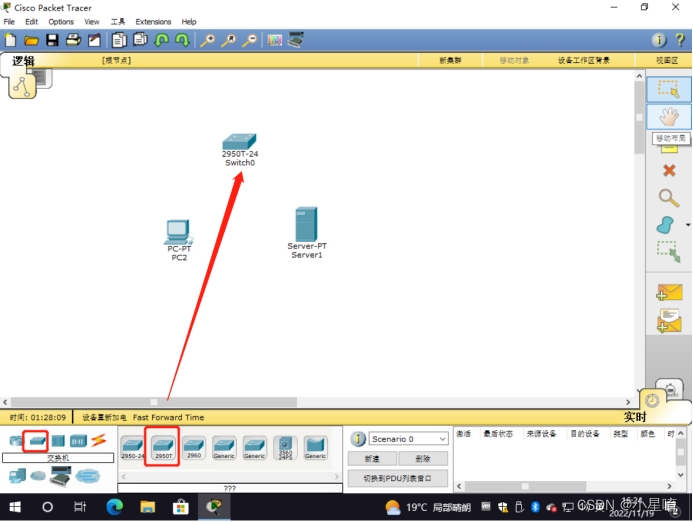Select the Connections lightning category
The image size is (693, 522).
click(x=99, y=440)
